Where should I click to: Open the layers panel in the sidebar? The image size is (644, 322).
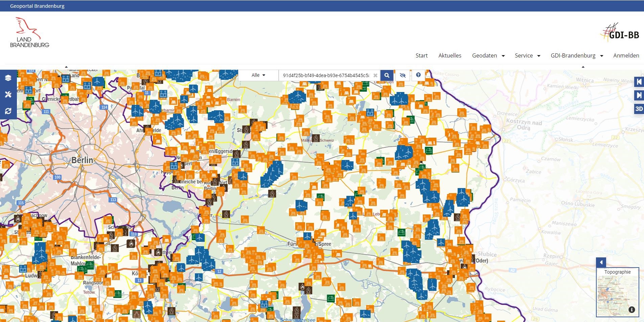8,77
